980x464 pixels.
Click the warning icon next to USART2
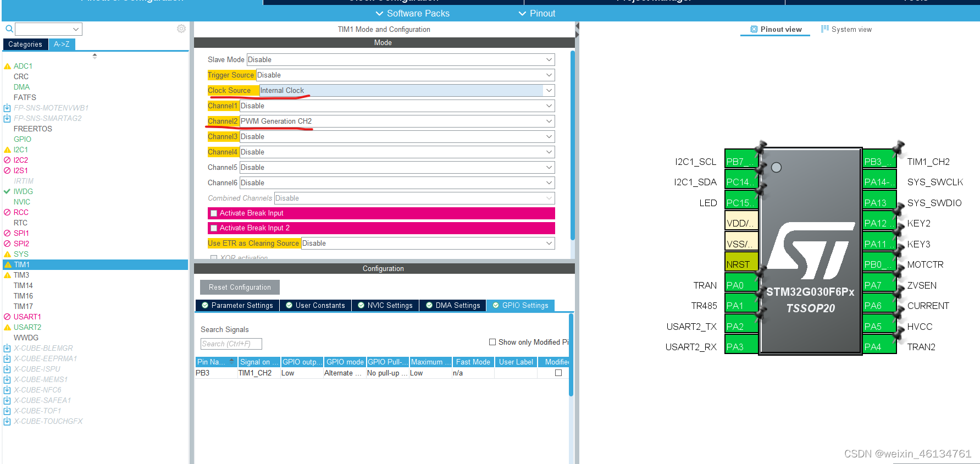point(8,327)
